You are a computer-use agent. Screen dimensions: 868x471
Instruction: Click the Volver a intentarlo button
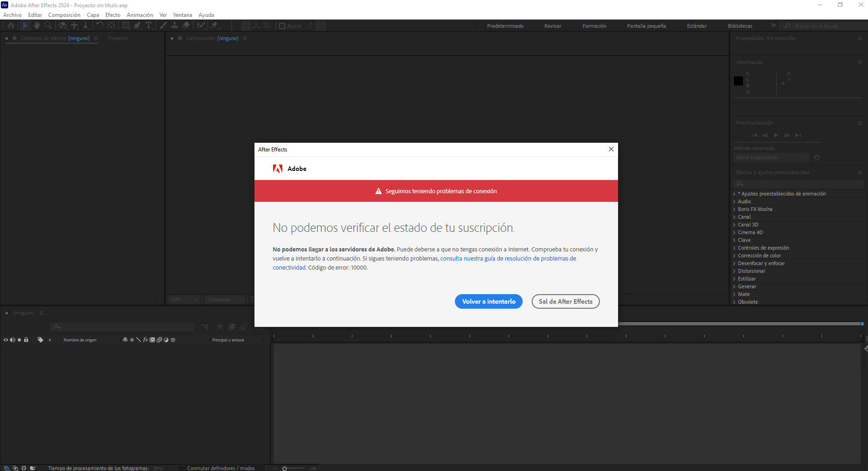pos(489,301)
